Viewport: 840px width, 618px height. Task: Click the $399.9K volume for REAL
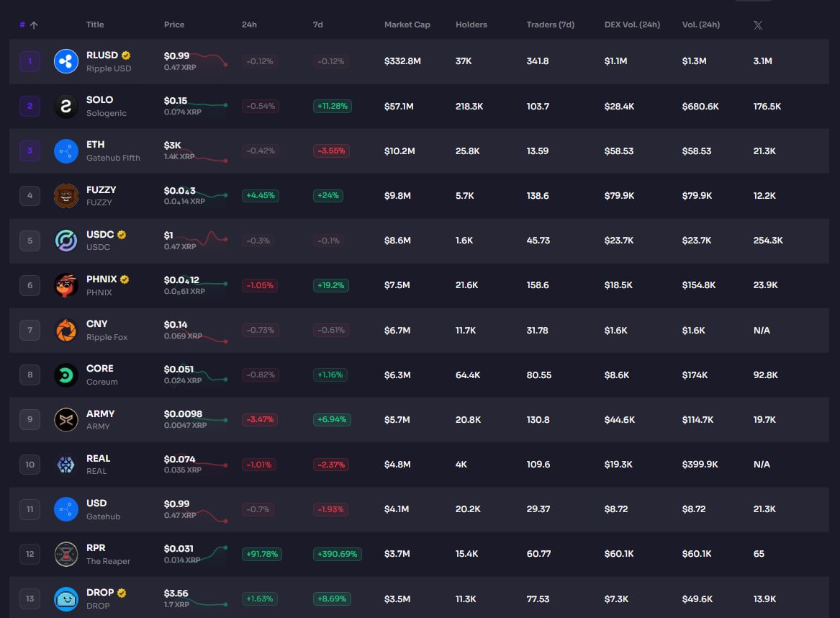[700, 464]
